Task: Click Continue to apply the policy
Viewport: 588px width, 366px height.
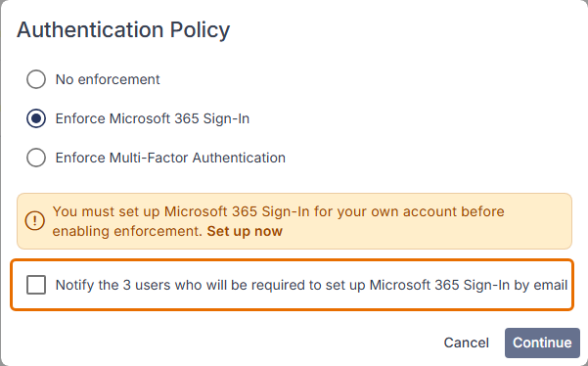Action: point(542,343)
